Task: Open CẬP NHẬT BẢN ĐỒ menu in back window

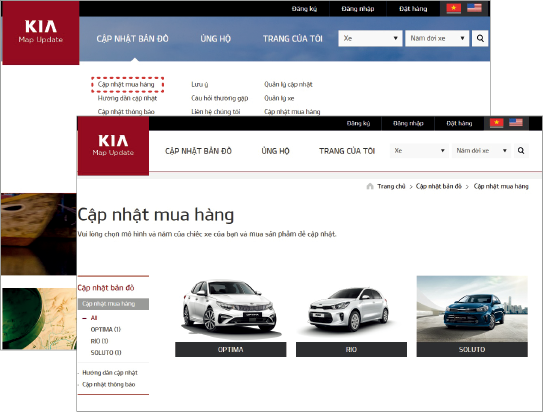Action: pos(132,38)
